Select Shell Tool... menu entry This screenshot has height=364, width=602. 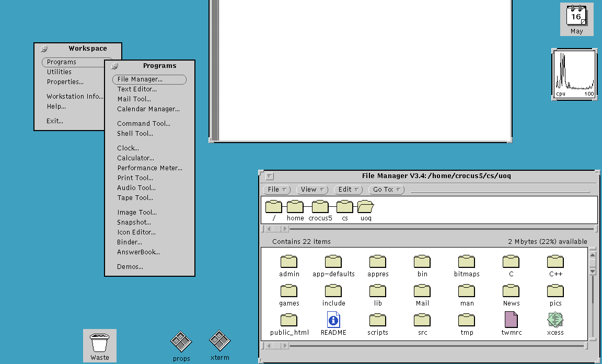(135, 134)
